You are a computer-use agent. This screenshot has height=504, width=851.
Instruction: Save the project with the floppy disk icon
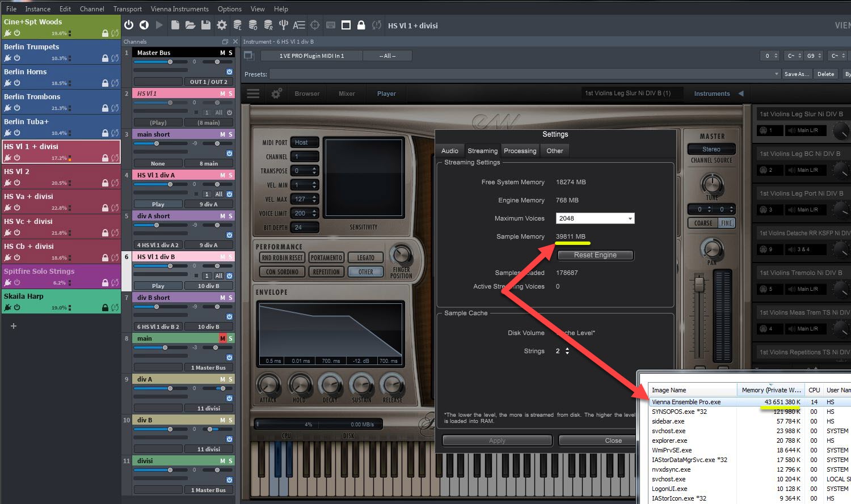pos(206,25)
